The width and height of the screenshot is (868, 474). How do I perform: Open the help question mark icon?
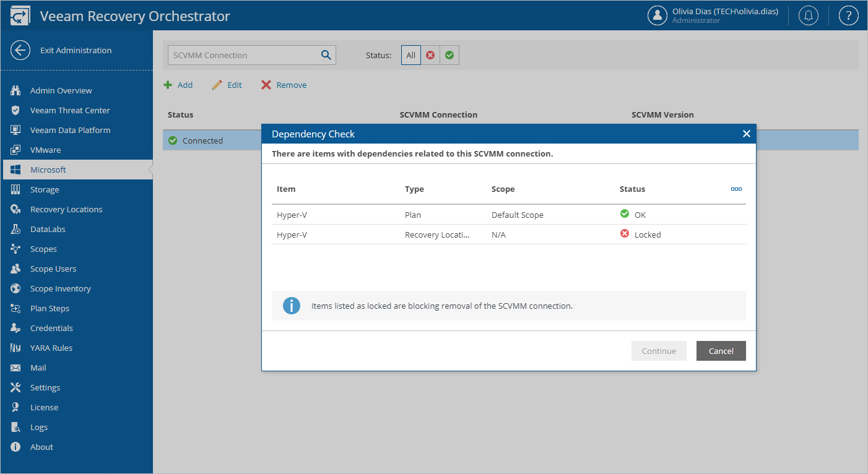coord(848,15)
